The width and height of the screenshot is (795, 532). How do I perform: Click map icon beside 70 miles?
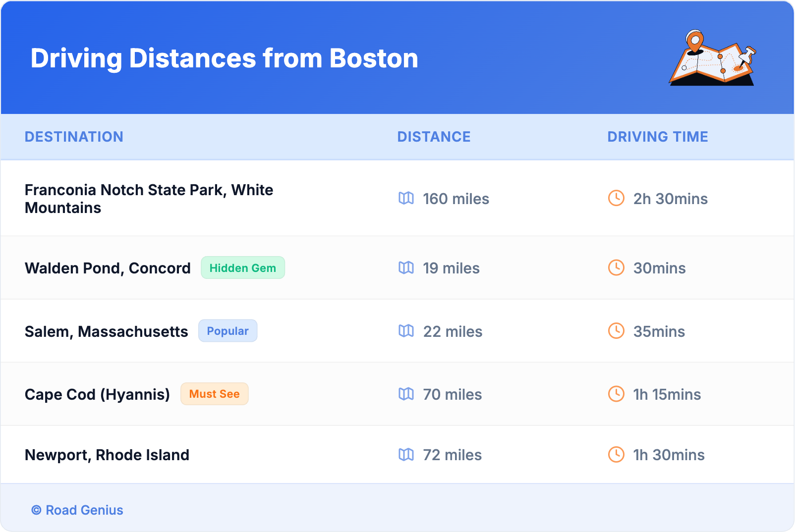406,394
